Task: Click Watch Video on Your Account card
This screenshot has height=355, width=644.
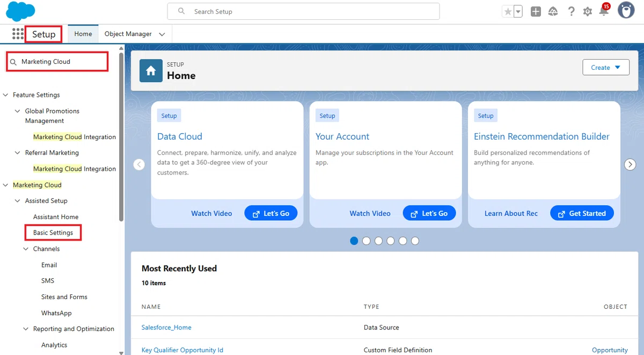Action: pos(370,213)
